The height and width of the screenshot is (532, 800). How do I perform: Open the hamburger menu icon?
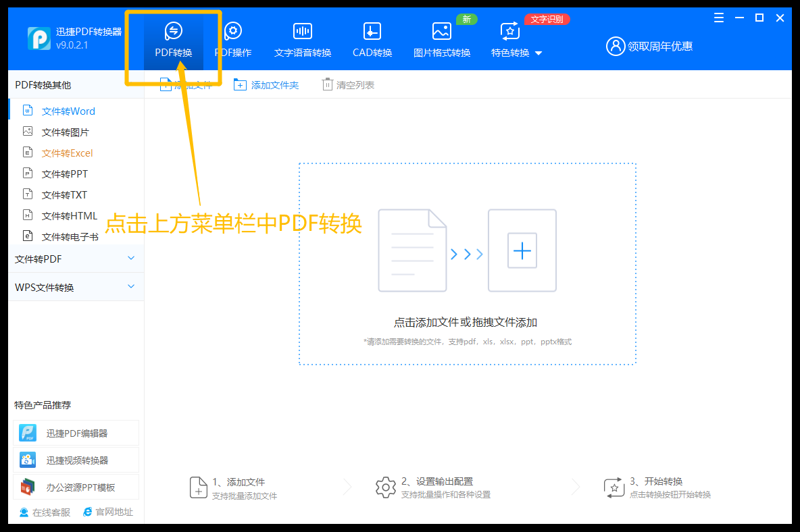719,18
